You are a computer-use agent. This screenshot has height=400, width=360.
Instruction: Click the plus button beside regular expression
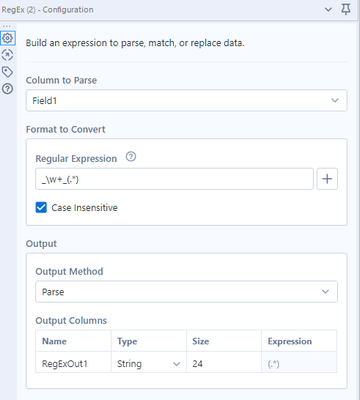coord(327,179)
